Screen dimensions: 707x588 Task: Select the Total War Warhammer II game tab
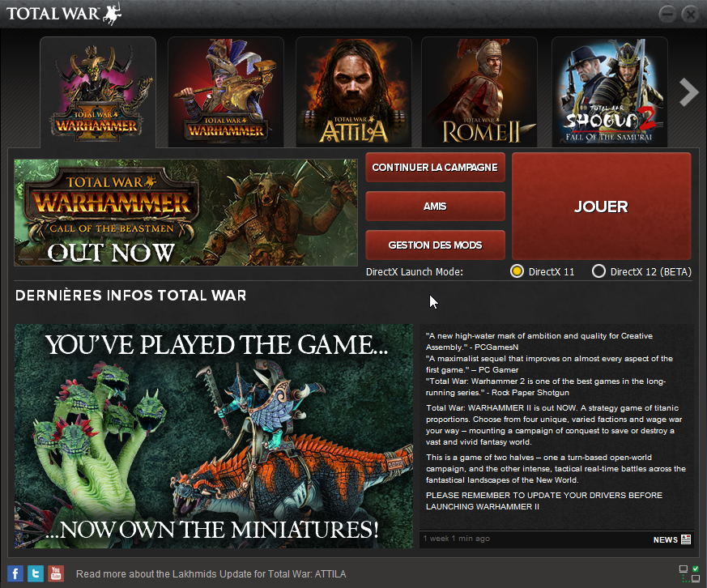(98, 92)
